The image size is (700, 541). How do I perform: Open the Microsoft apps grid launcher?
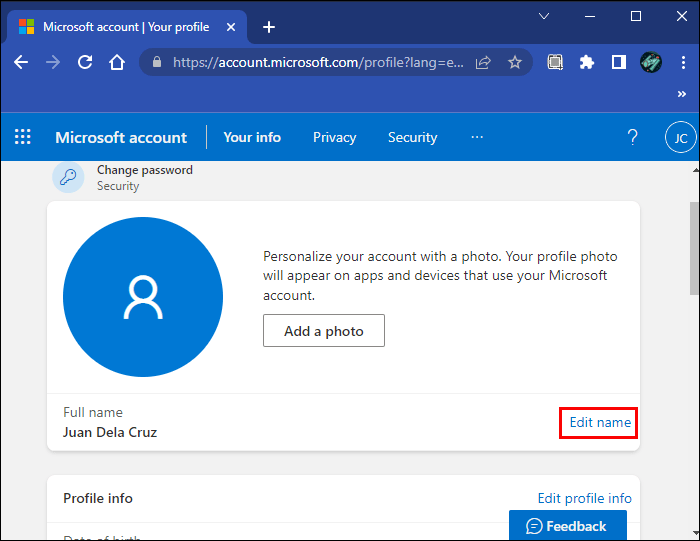(23, 137)
